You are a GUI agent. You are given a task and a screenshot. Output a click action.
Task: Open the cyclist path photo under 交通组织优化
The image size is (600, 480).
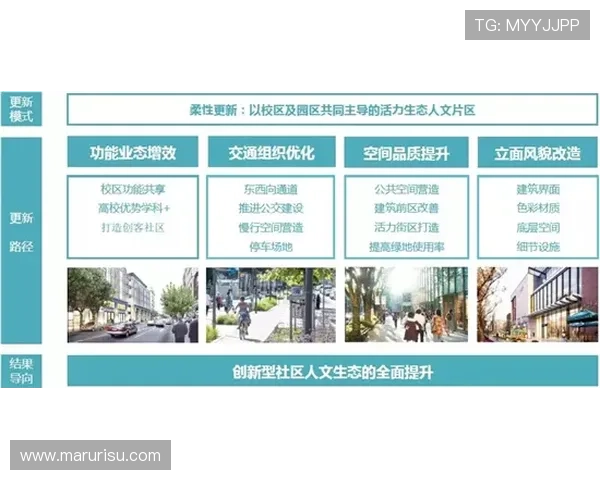pos(271,305)
